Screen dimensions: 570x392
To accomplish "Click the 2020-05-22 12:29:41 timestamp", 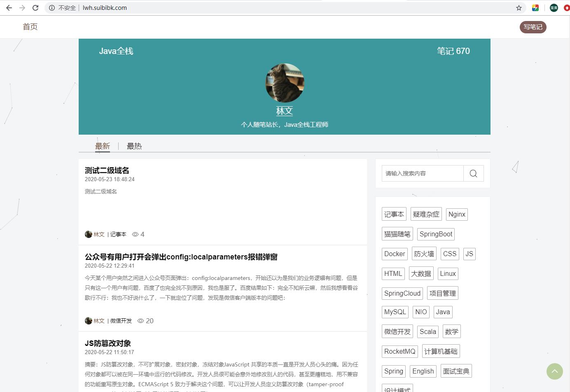I will [x=110, y=266].
